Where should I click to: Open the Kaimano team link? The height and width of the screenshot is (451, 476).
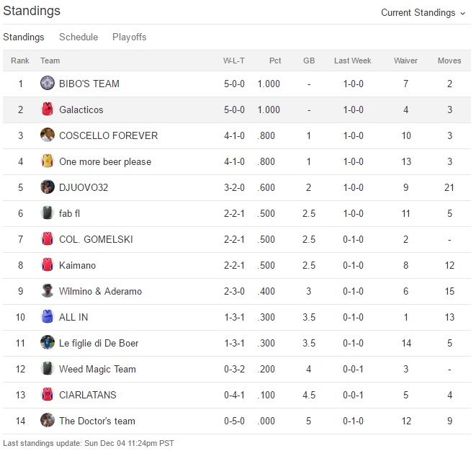point(77,265)
